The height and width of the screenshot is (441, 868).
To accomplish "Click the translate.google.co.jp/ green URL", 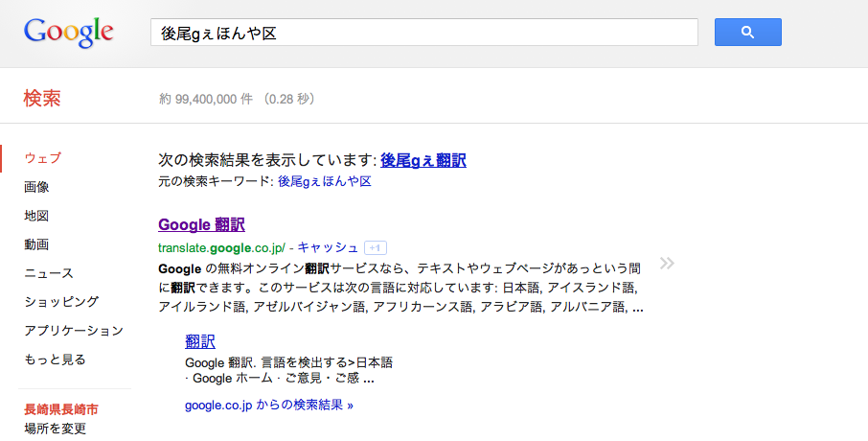I will 222,247.
